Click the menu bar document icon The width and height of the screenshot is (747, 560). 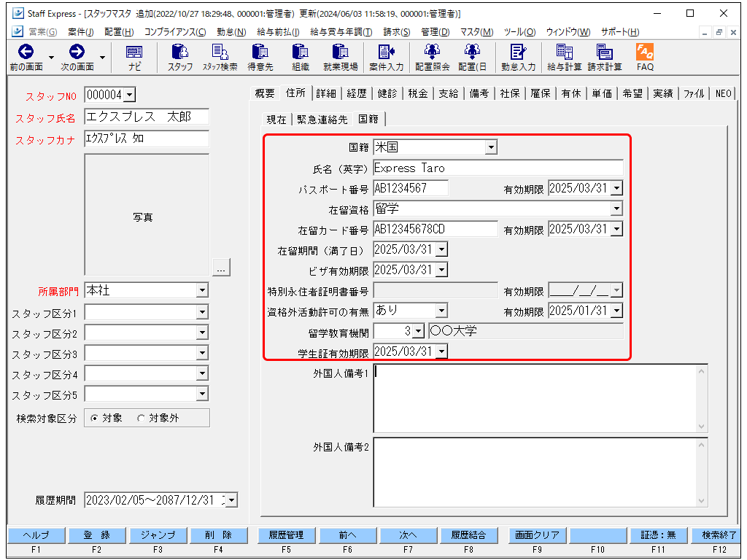tap(18, 31)
